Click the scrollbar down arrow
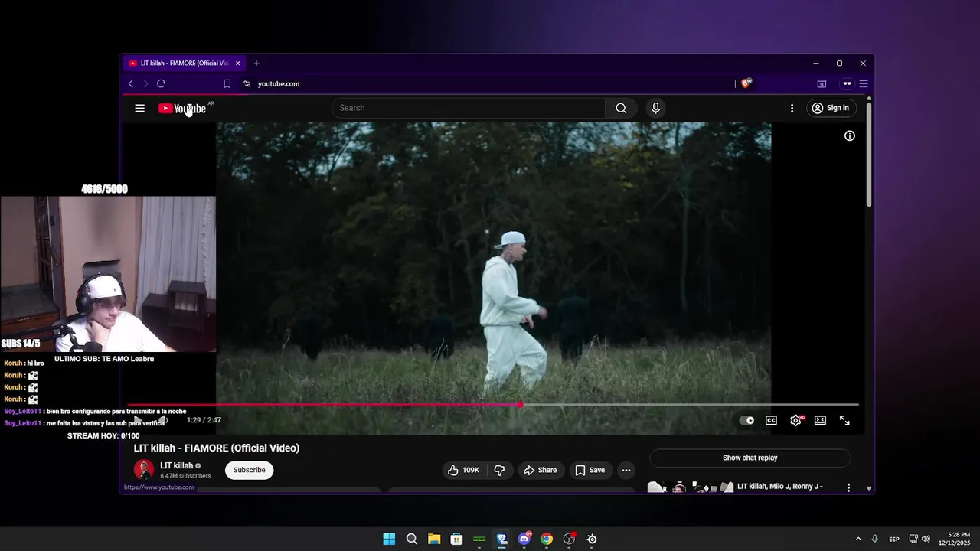 [x=869, y=487]
